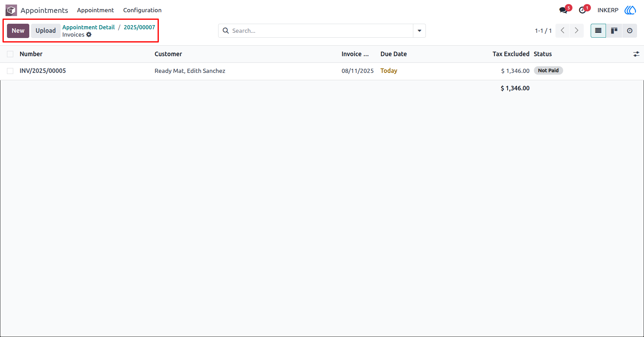Switch to activity view

tap(630, 31)
